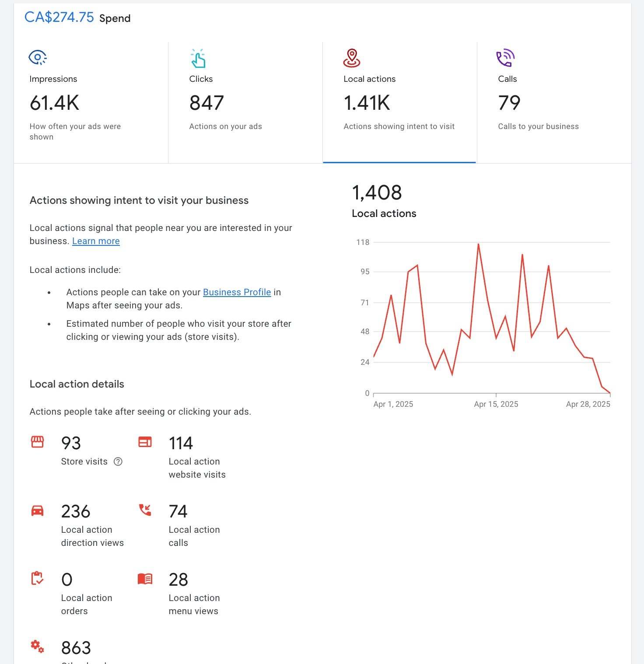Screen dimensions: 644x664
Task: Click the website visits browser icon
Action: [145, 442]
